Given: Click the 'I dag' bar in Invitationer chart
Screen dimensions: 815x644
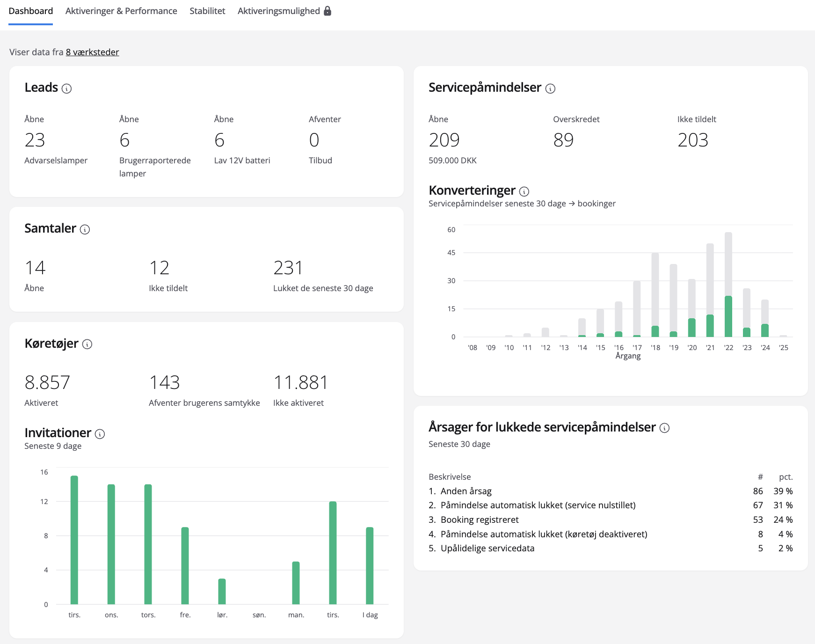Looking at the screenshot, I should pyautogui.click(x=370, y=565).
